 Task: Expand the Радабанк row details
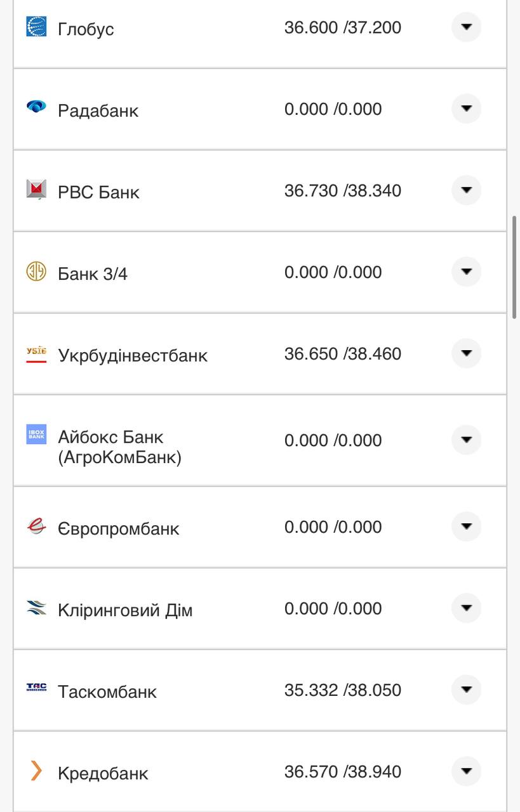tap(466, 108)
